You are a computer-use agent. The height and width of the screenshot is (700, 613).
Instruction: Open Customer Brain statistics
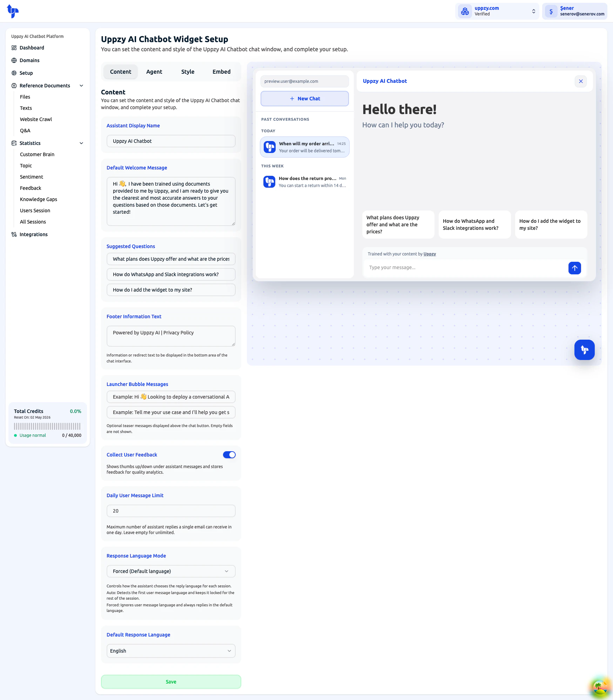pos(37,154)
